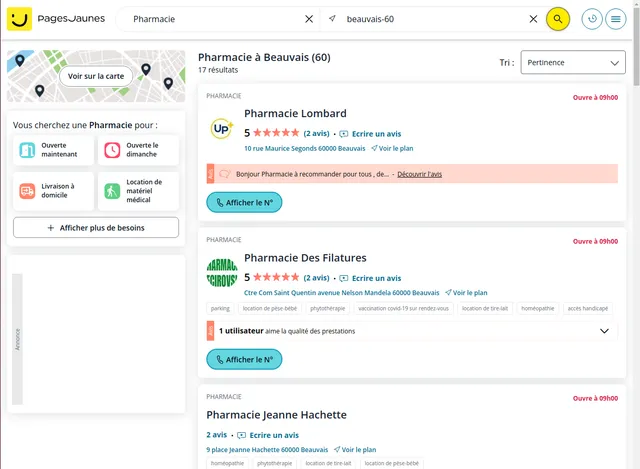Click the homéopathie tag of Des Filatures

point(538,309)
